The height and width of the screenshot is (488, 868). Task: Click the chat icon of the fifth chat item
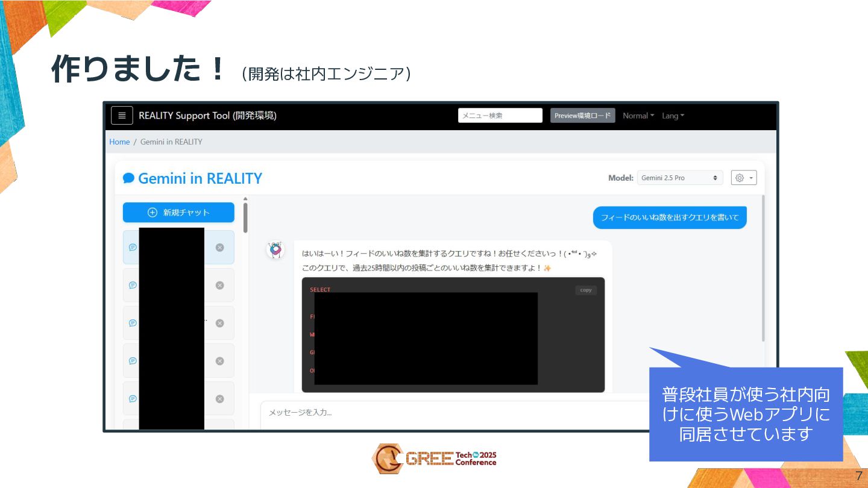[x=133, y=399]
